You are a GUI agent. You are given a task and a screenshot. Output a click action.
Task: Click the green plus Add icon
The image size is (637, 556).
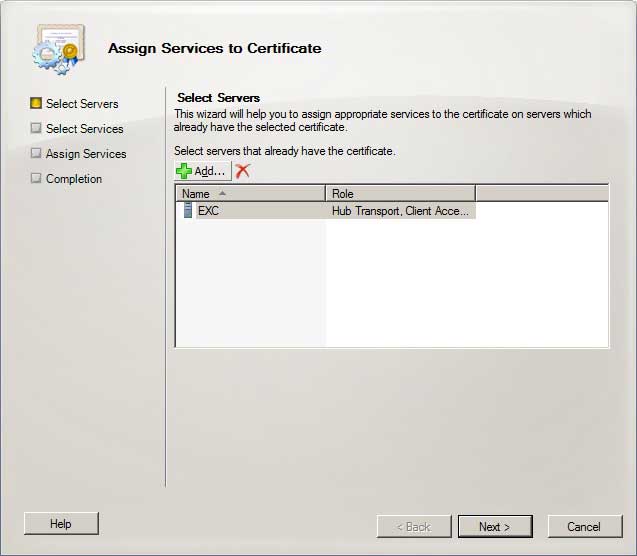(184, 171)
